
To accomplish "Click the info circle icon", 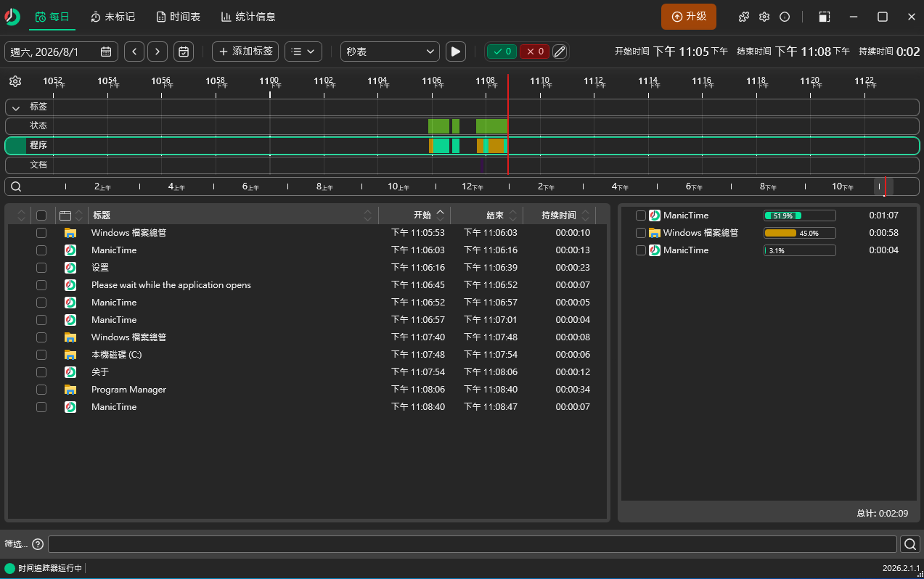I will tap(785, 17).
